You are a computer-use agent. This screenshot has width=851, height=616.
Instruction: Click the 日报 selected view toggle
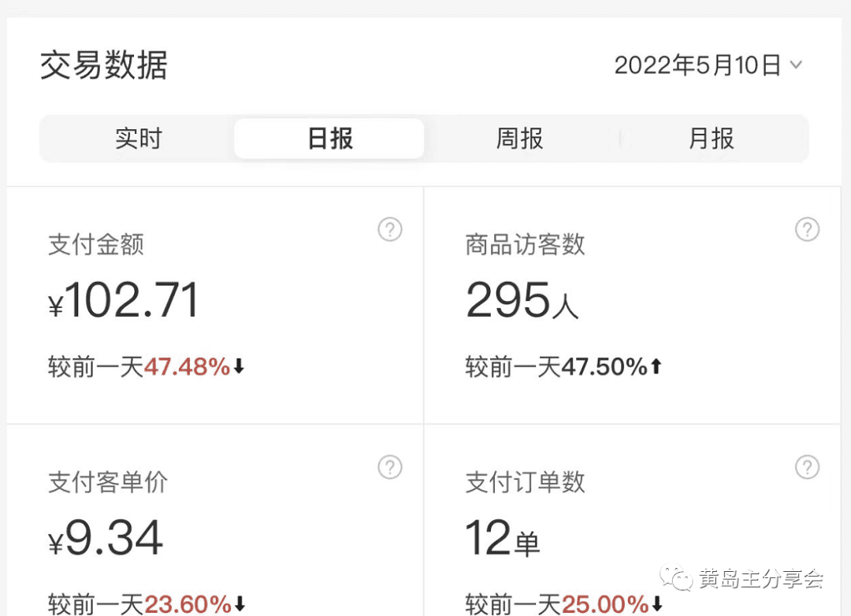point(329,138)
